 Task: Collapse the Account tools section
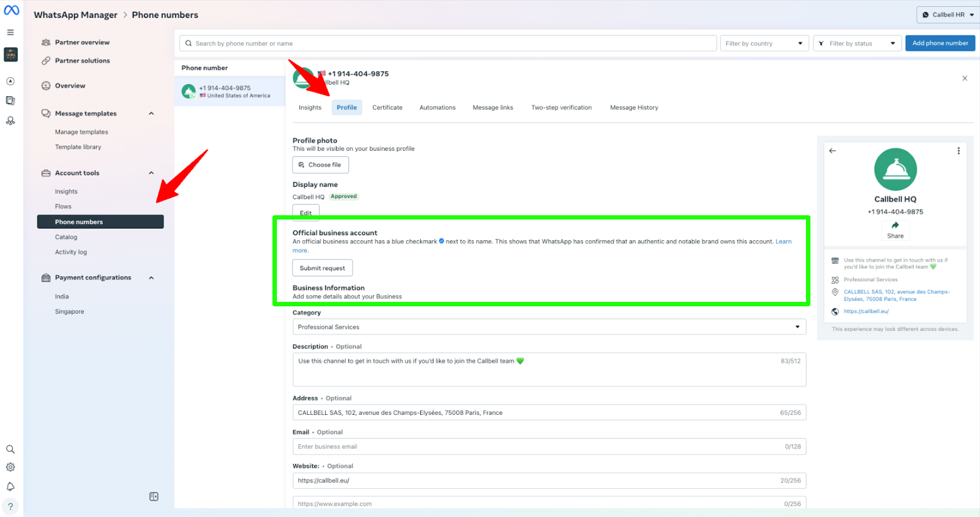click(x=151, y=173)
